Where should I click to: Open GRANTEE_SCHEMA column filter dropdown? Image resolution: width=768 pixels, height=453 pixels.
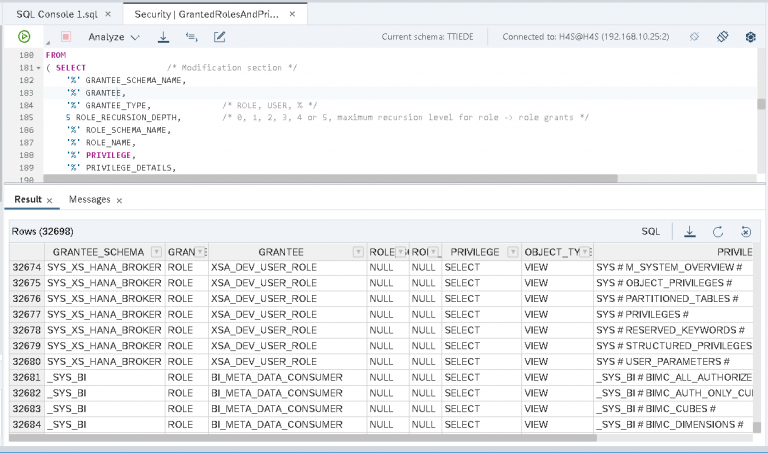pos(155,252)
